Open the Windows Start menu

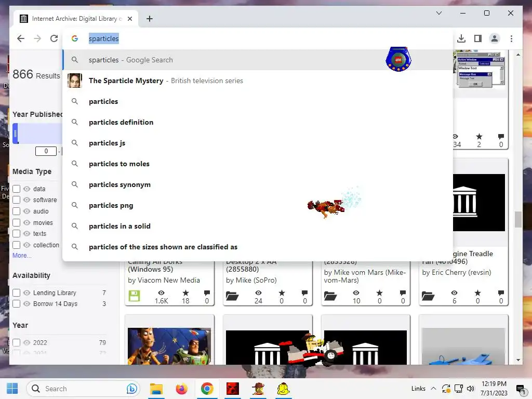(x=12, y=389)
